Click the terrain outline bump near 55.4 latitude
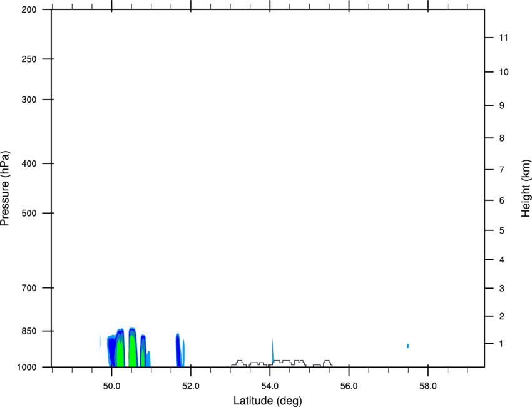This screenshot has width=532, height=407. pos(327,364)
